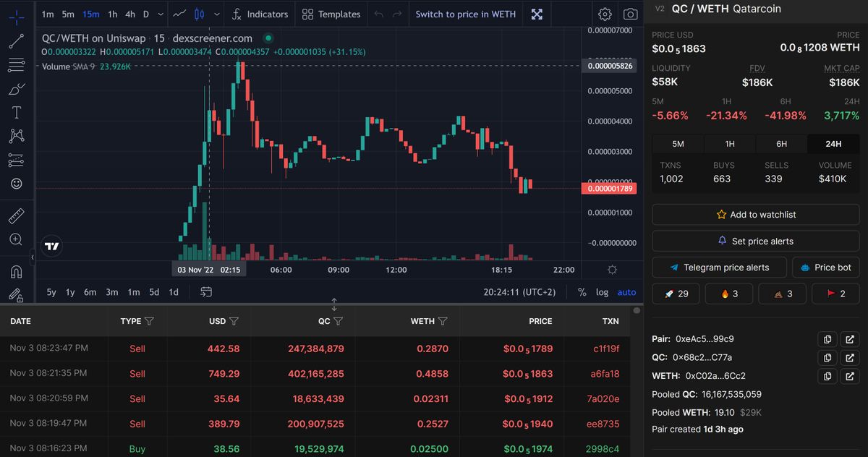Screen dimensions: 868x457
Task: Click the TradingView logo
Action: pos(52,246)
